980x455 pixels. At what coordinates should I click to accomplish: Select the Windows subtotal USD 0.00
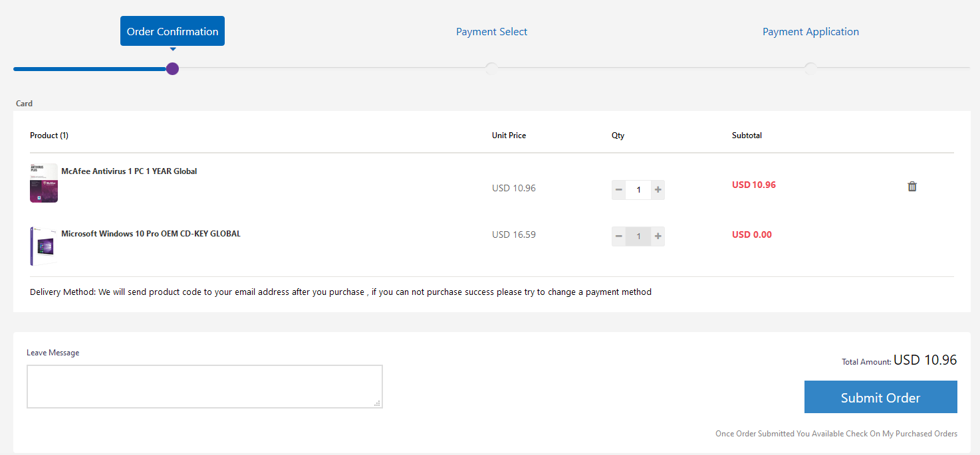752,234
